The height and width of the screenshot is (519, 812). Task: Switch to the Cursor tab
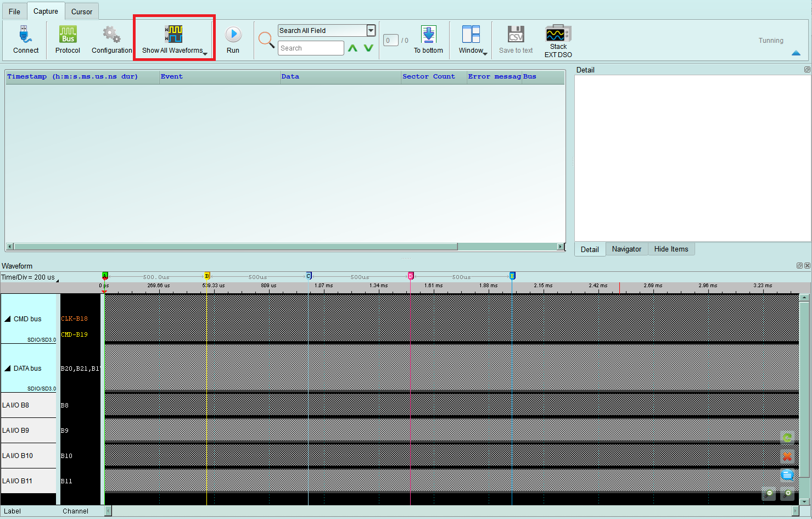[82, 12]
